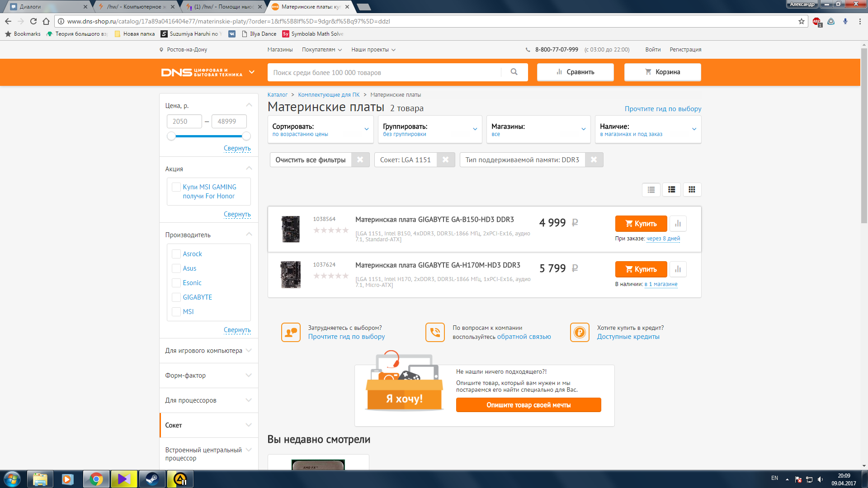Viewport: 868px width, 488px height.
Task: Click Сравнить button
Action: (x=575, y=72)
